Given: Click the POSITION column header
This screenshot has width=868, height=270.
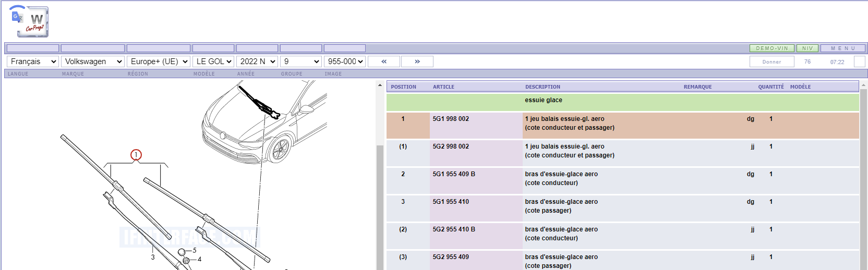Looking at the screenshot, I should pos(404,87).
